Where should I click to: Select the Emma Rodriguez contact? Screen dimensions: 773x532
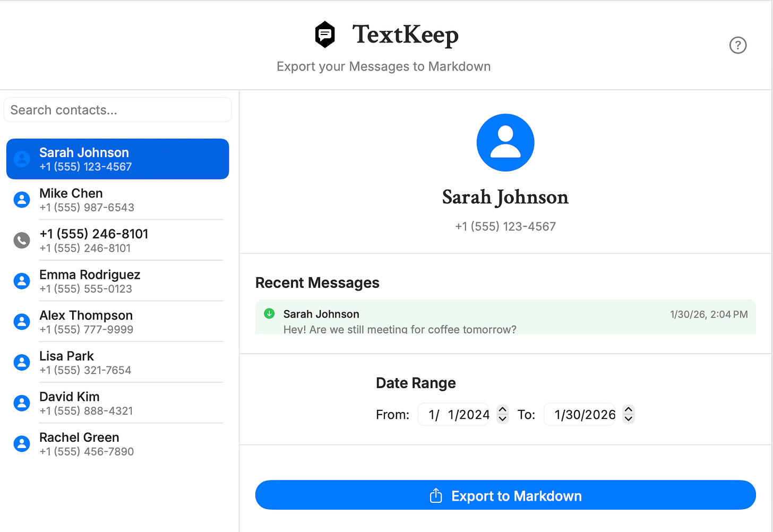[117, 281]
